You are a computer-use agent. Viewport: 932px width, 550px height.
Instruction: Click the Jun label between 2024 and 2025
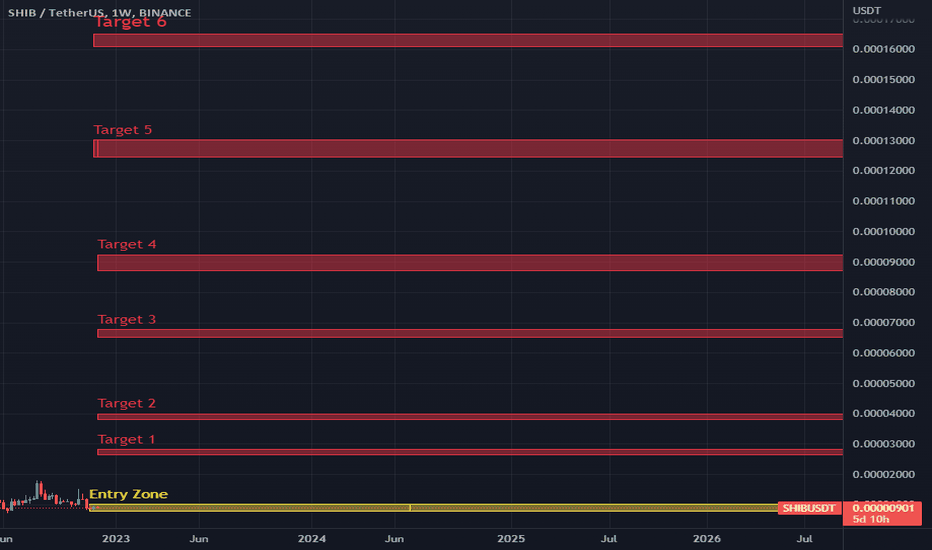pos(394,539)
